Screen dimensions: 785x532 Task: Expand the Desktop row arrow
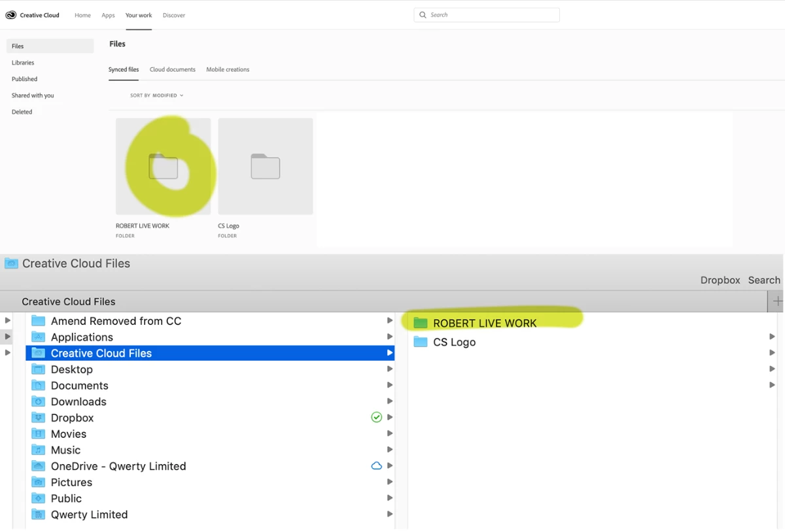(x=389, y=369)
